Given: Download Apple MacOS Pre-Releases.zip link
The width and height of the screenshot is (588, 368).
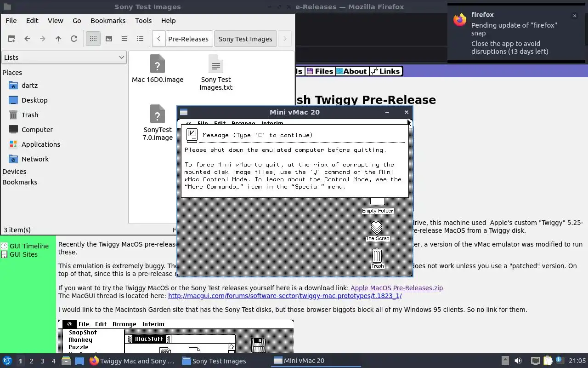Looking at the screenshot, I should pos(396,288).
